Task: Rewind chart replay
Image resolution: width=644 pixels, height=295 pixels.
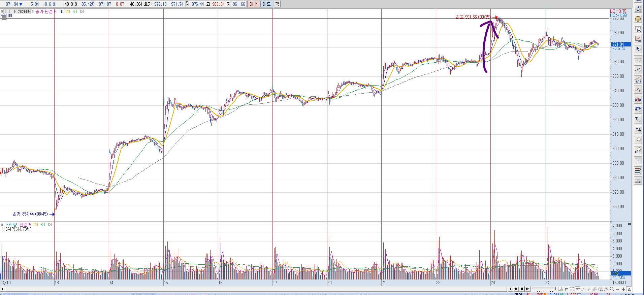Action: pyautogui.click(x=516, y=289)
